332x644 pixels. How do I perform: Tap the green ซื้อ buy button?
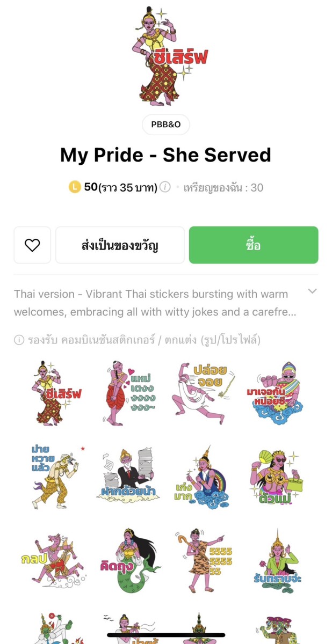pyautogui.click(x=254, y=245)
